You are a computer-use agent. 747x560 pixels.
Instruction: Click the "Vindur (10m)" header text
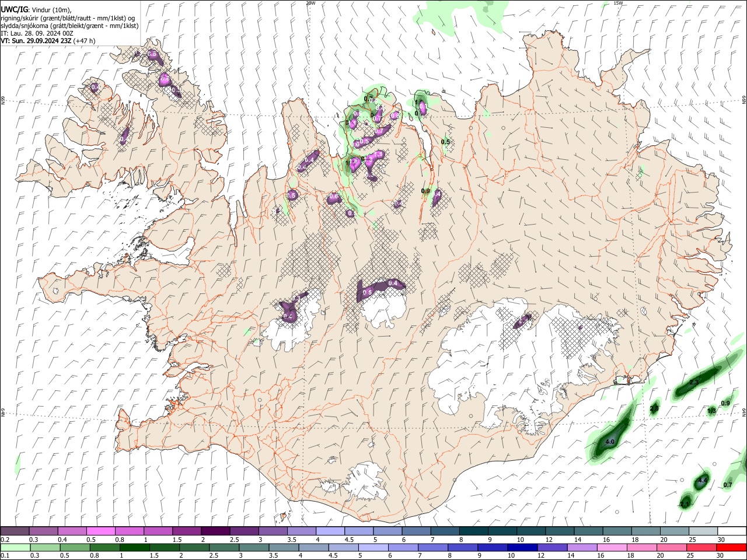pos(51,9)
